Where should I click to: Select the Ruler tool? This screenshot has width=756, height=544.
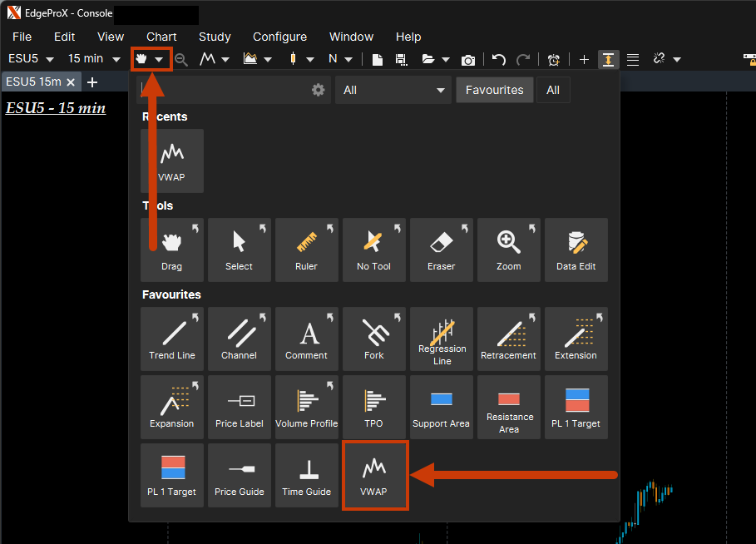coord(307,250)
